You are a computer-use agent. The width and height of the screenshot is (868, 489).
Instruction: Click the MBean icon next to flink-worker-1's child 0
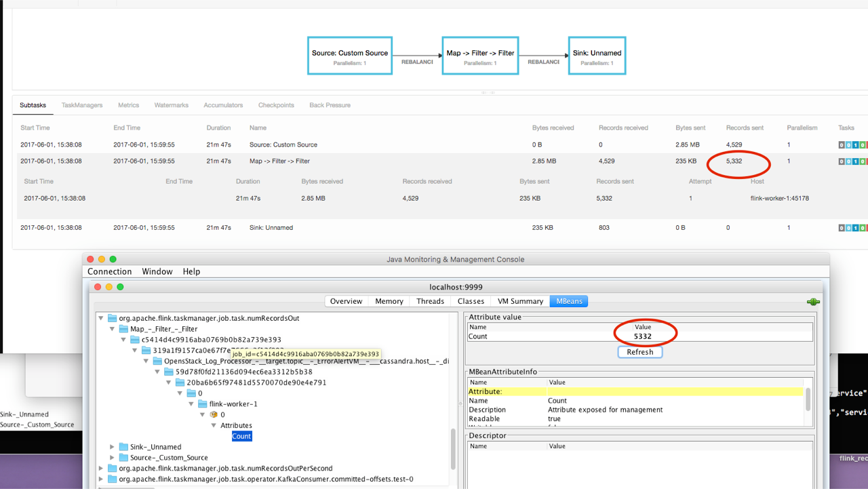click(214, 414)
